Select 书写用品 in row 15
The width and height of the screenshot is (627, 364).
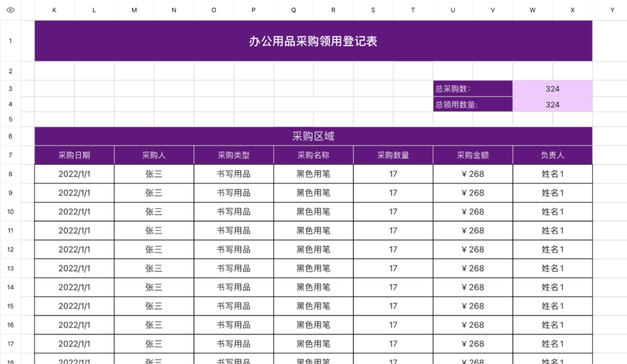pos(234,306)
